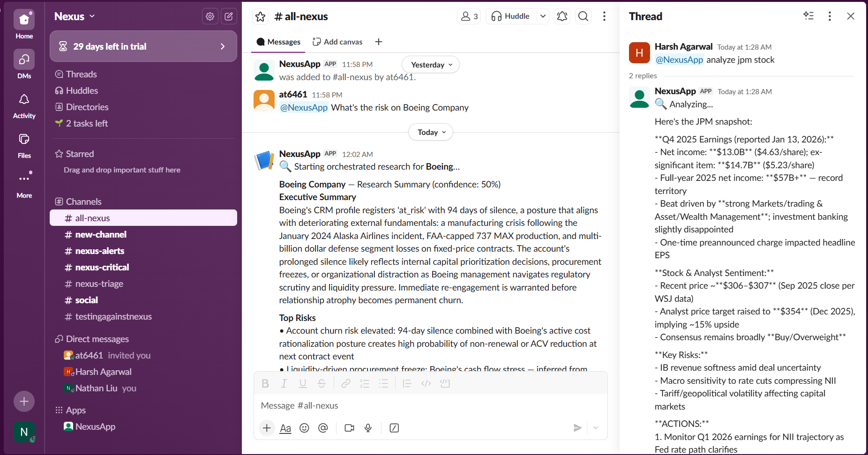868x455 pixels.
Task: Open the Yesterday date dropdown
Action: (x=431, y=65)
